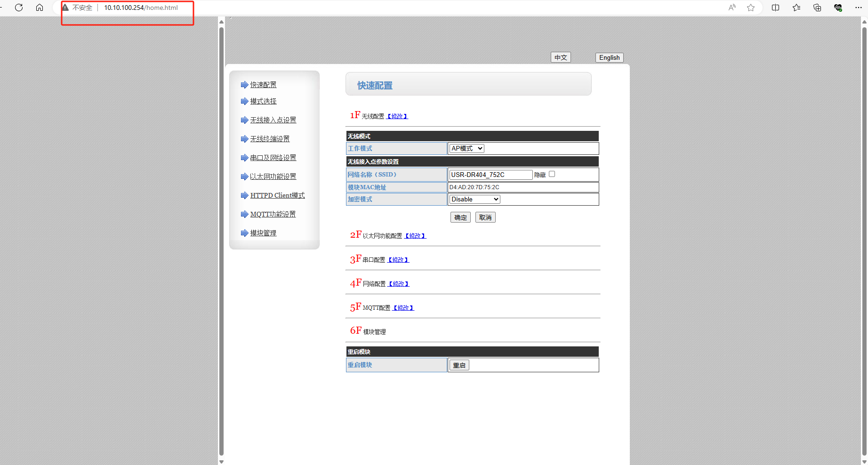Expand the Disable encryption mode dropdown
868x465 pixels.
point(474,200)
